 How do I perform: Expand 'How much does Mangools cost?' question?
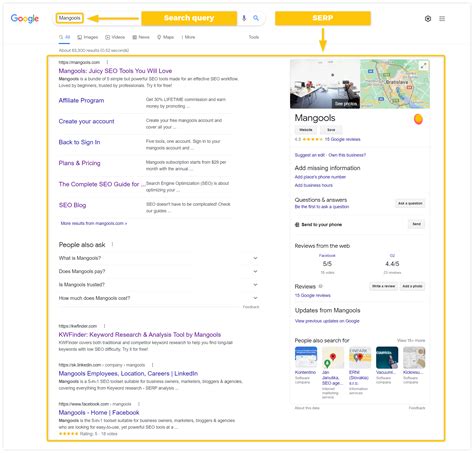coord(158,298)
